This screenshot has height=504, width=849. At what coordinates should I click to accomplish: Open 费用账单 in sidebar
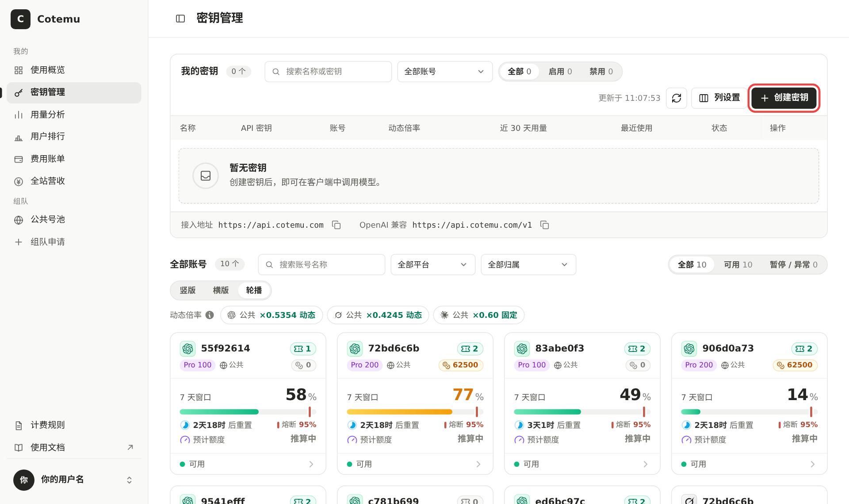tap(74, 159)
